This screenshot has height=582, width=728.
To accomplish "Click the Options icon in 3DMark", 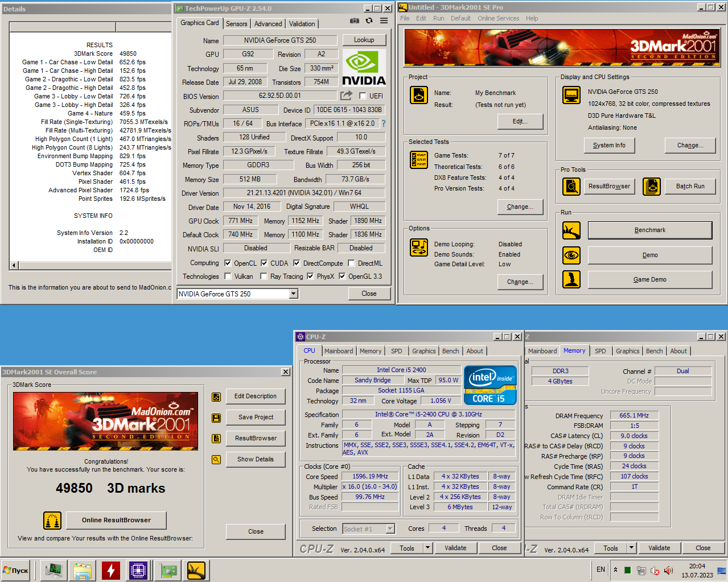I will tap(419, 247).
